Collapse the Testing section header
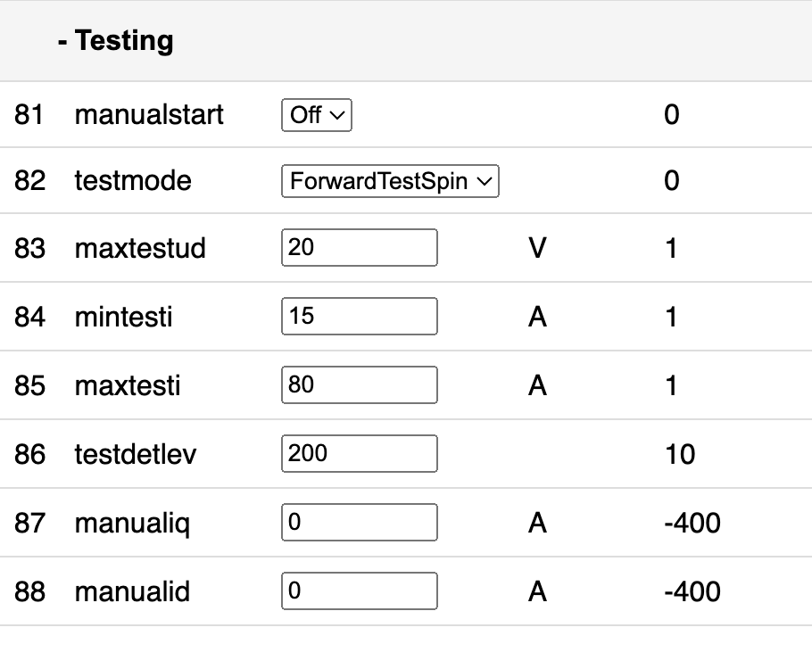Image resolution: width=812 pixels, height=669 pixels. pos(115,41)
